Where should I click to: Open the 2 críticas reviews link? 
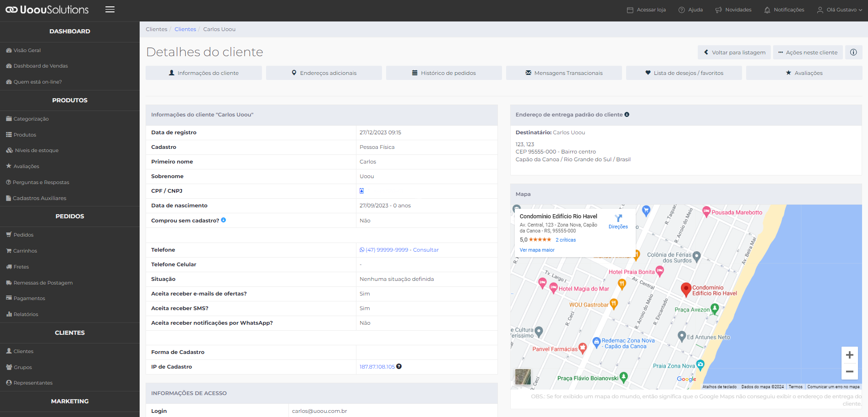pyautogui.click(x=565, y=240)
